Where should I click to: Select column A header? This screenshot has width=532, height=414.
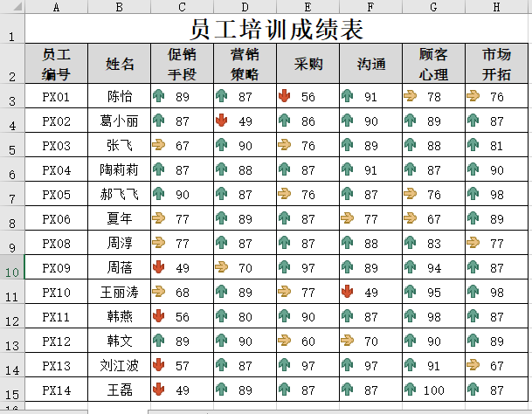point(57,7)
